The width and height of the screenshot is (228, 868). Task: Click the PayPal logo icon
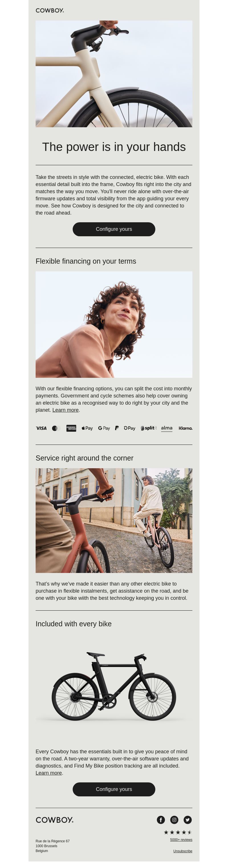click(x=117, y=428)
